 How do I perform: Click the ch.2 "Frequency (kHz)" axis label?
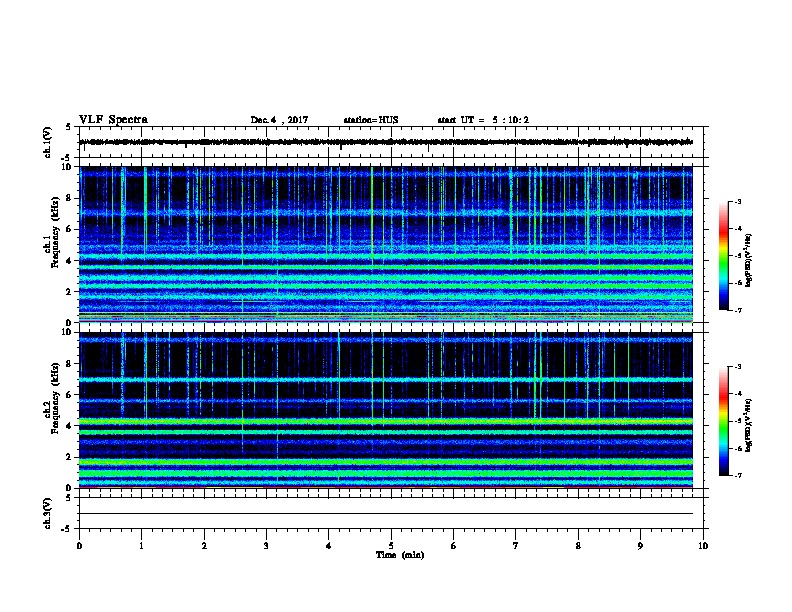[x=55, y=398]
